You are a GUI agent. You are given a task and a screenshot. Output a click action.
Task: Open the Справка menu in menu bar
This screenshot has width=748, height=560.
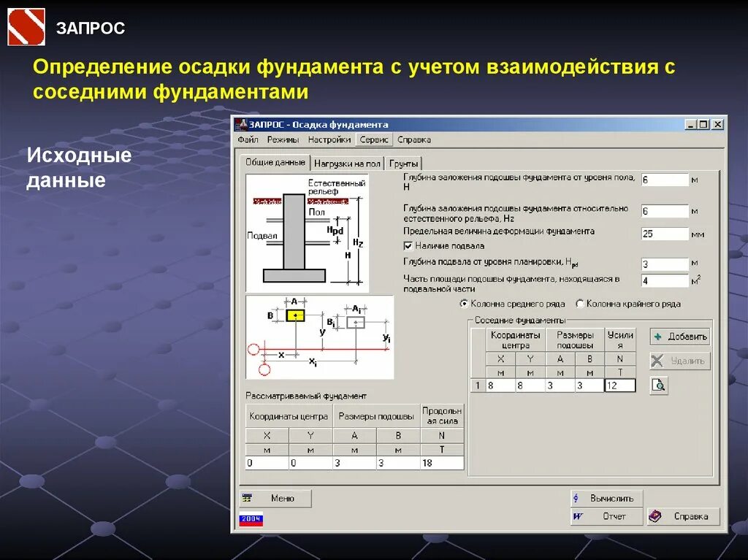(x=414, y=139)
